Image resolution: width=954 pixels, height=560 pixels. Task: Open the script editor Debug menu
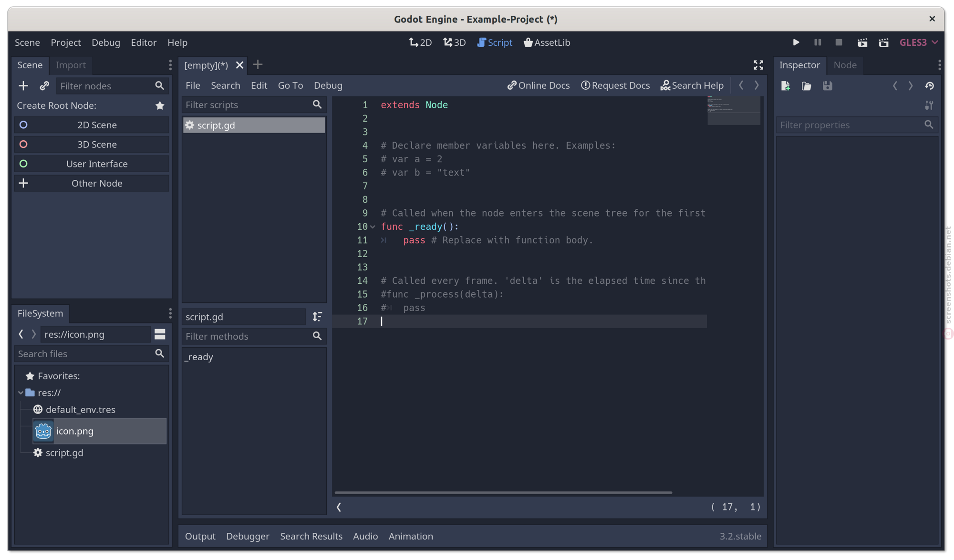pyautogui.click(x=328, y=85)
